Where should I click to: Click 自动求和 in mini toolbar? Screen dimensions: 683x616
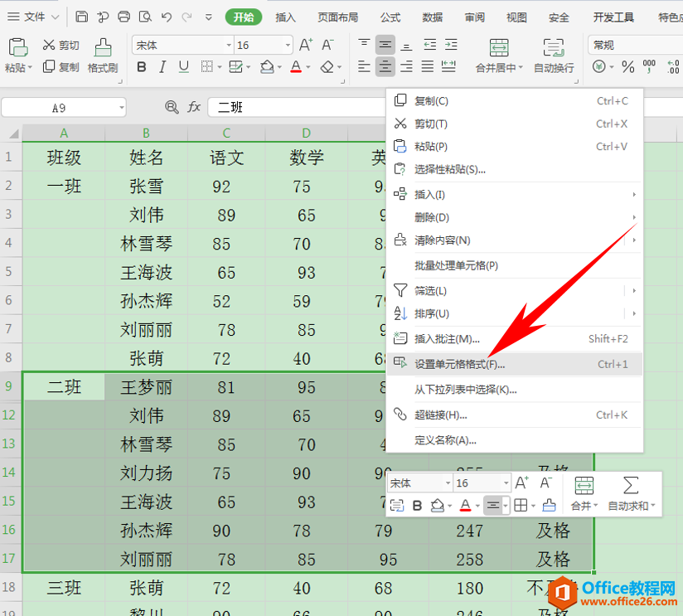[x=630, y=493]
